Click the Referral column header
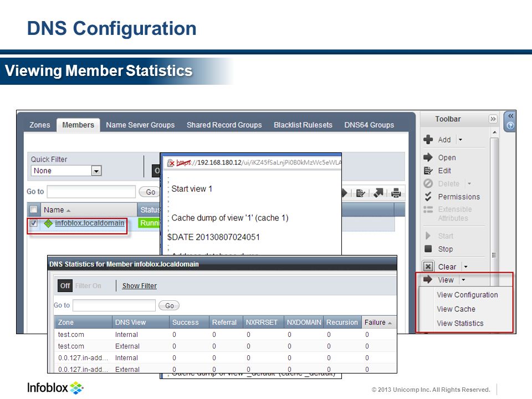The image size is (532, 399). (226, 323)
